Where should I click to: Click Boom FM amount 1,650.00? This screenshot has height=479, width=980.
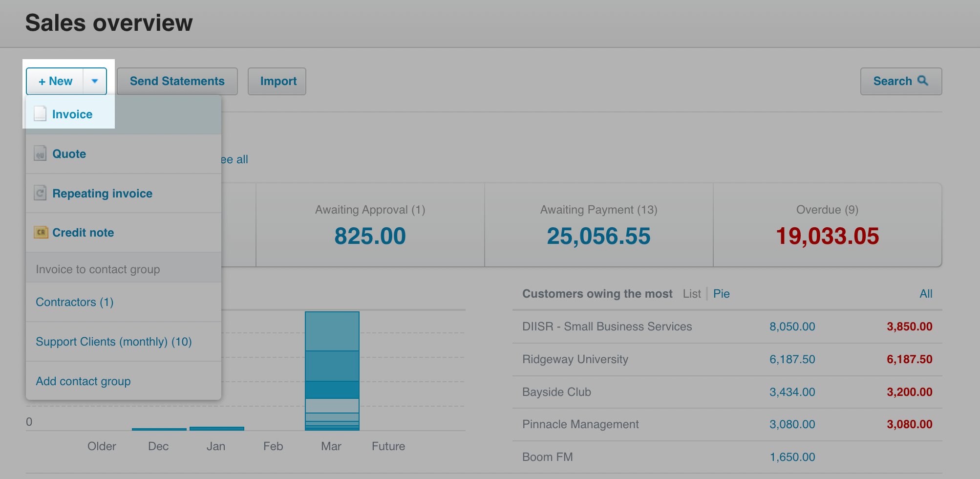pos(792,457)
